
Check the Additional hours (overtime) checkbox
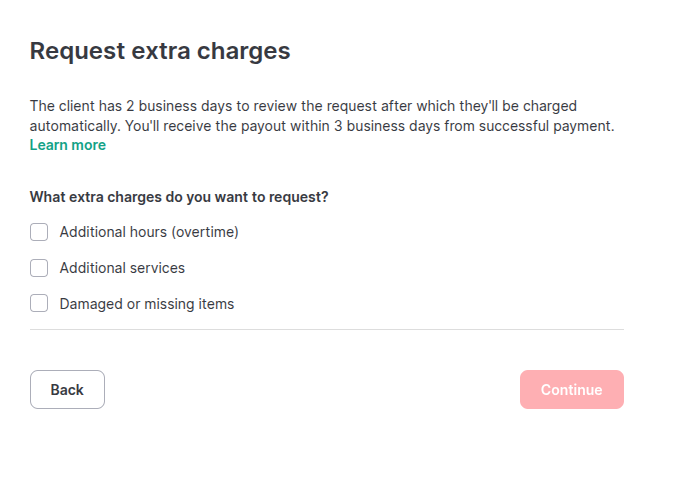pyautogui.click(x=39, y=232)
